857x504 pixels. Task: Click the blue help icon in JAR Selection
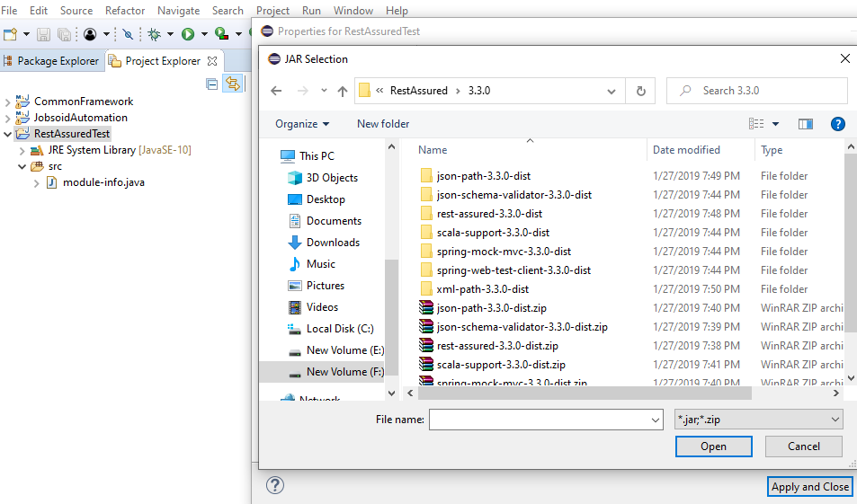tap(837, 124)
